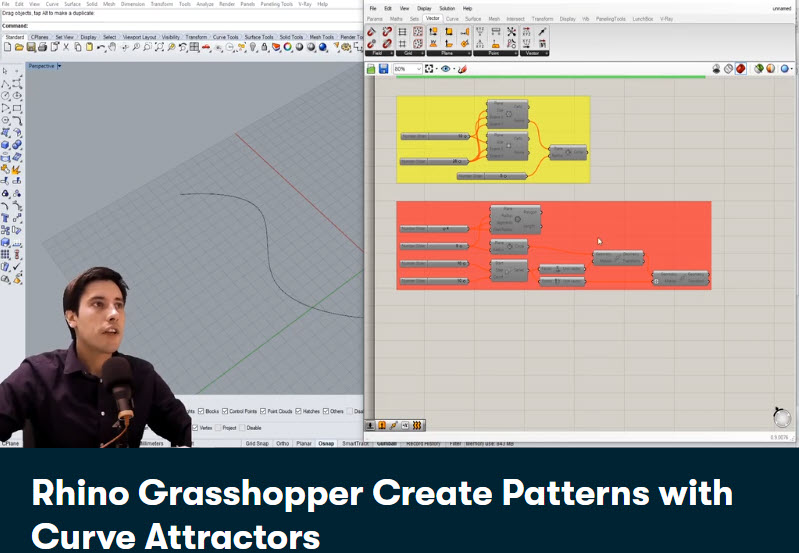Adjust the top number slider in yellow group
Viewport: 799px width, 553px height.
point(435,136)
